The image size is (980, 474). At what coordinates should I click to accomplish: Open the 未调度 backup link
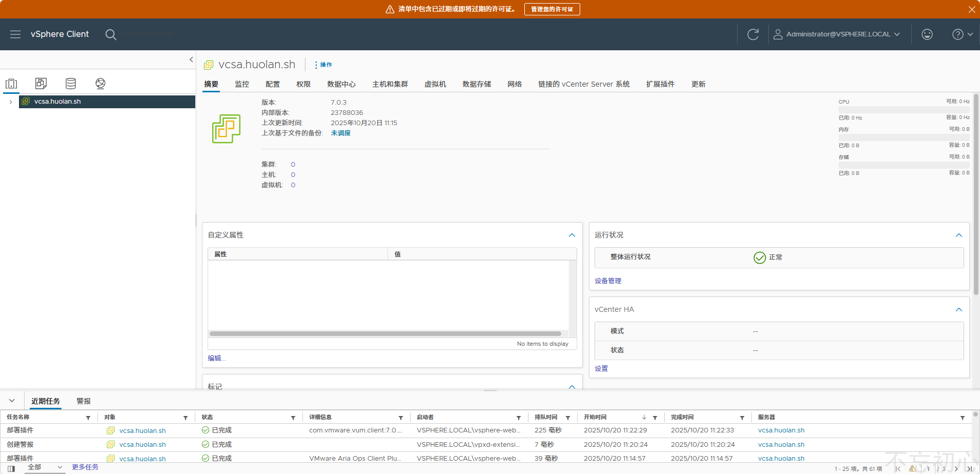pos(341,133)
